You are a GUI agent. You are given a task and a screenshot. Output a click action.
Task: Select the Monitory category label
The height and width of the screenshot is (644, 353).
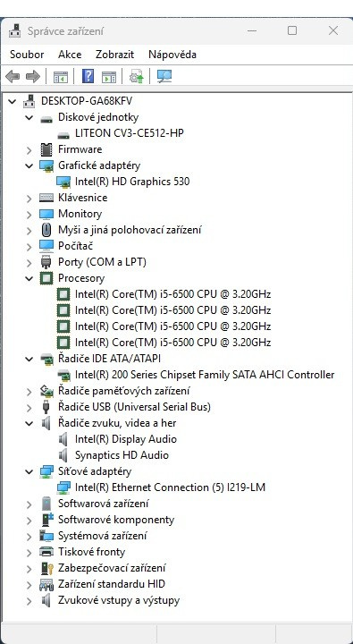[x=80, y=214]
